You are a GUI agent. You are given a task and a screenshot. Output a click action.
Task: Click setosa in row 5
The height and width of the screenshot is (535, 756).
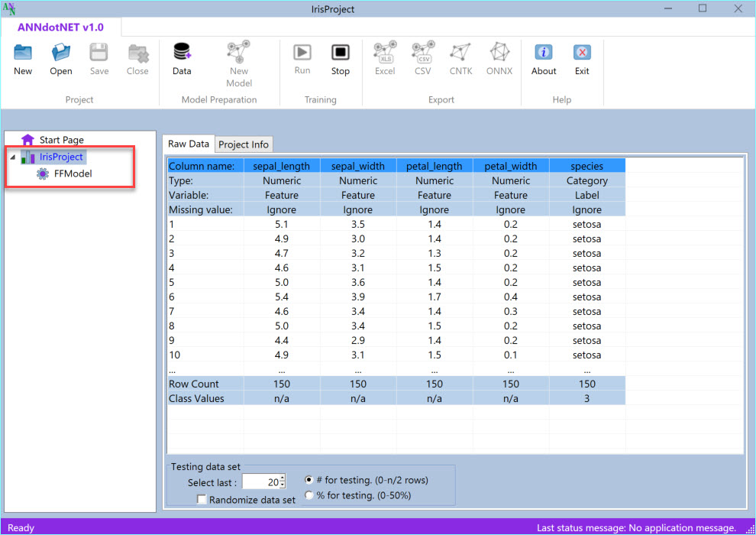586,282
